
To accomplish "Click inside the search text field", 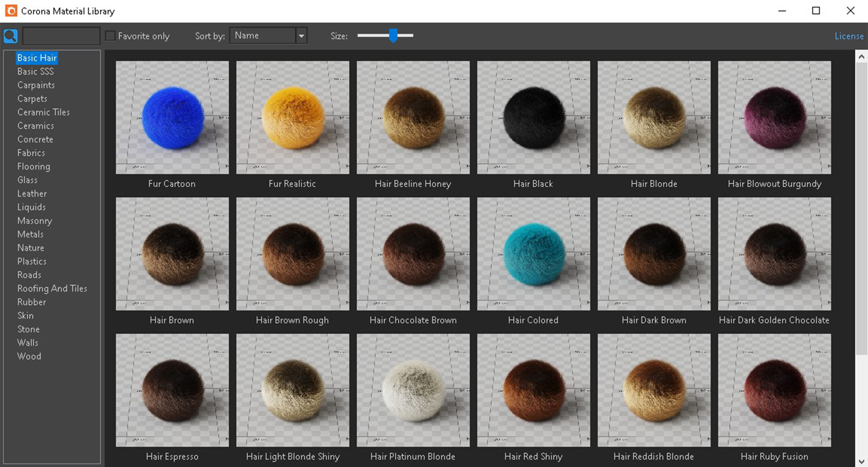I will click(61, 36).
